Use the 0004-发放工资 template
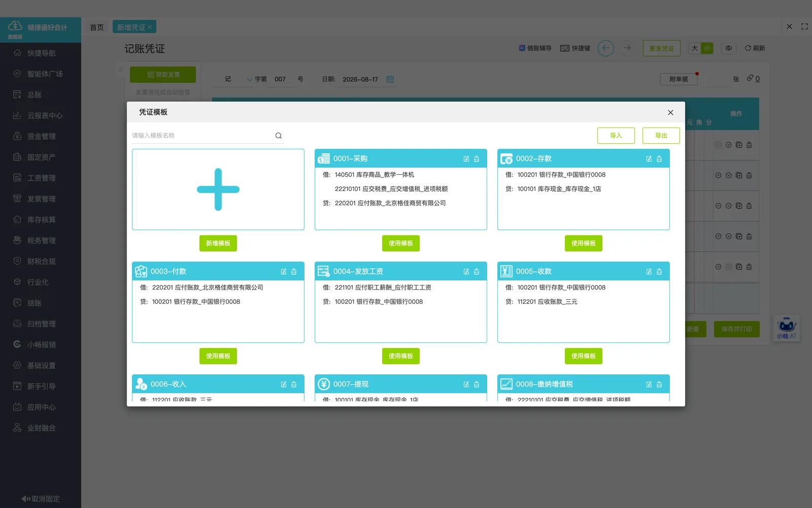This screenshot has height=508, width=812. pyautogui.click(x=401, y=356)
